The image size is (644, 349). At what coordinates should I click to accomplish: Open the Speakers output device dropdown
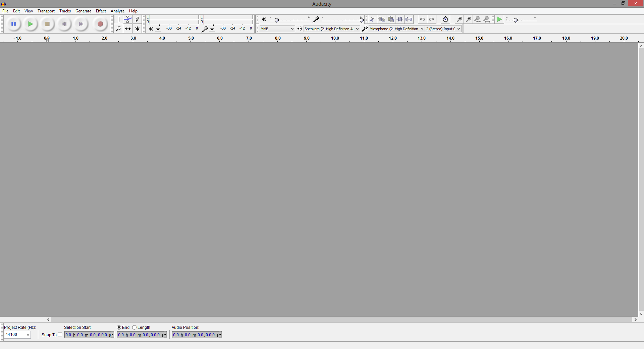(331, 29)
